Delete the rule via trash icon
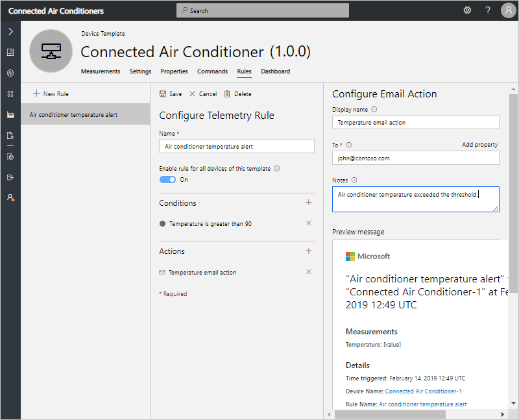Screen dimensions: 519x420 pyautogui.click(x=227, y=93)
